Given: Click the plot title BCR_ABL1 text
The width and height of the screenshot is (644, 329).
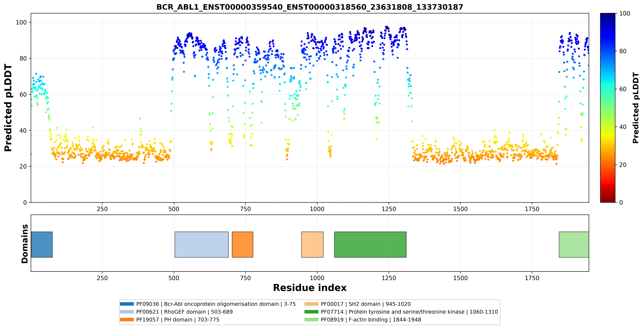Looking at the screenshot, I should click(x=310, y=7).
